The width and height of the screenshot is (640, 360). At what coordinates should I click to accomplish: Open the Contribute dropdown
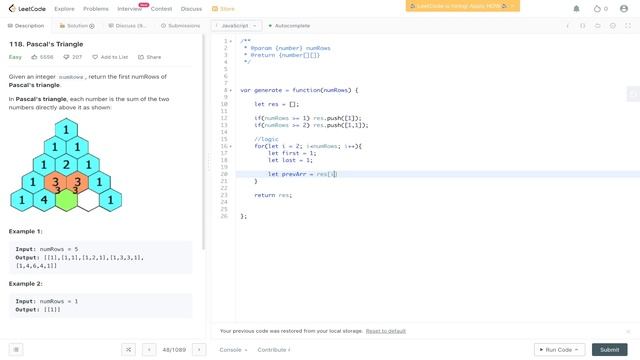274,350
